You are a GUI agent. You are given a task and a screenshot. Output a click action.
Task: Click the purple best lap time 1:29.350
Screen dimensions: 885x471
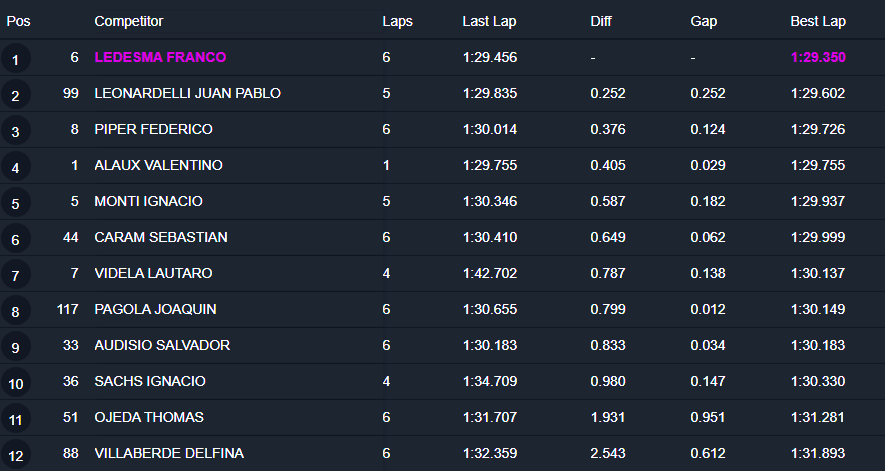pyautogui.click(x=818, y=57)
